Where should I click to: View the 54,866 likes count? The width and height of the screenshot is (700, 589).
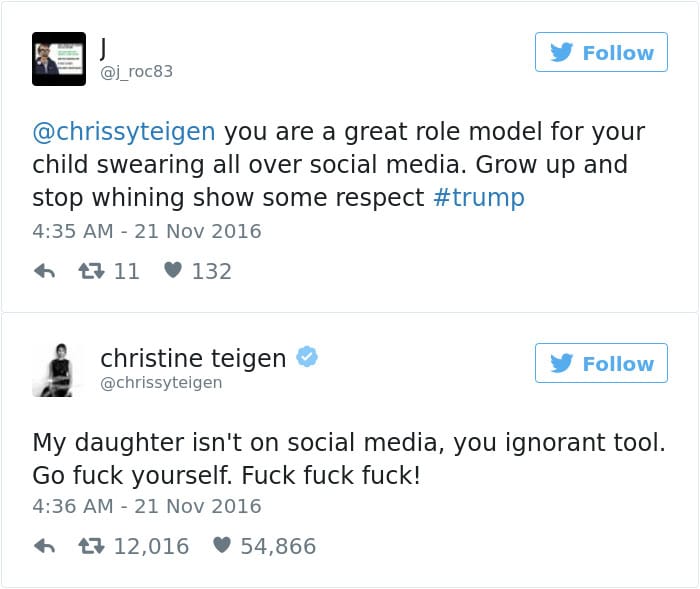click(277, 546)
